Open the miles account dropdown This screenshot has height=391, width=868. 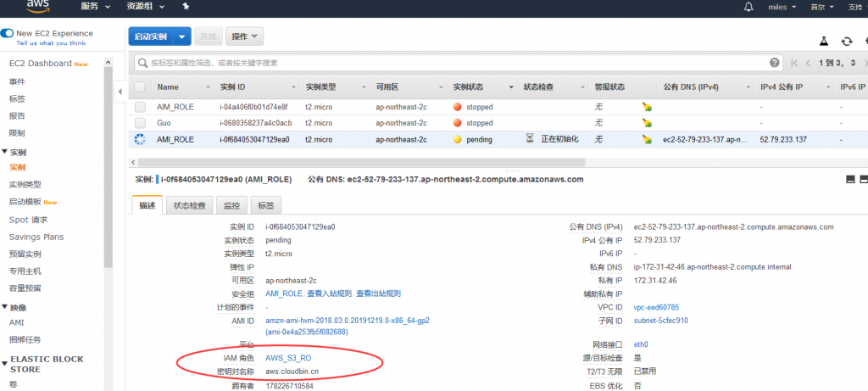click(x=782, y=7)
